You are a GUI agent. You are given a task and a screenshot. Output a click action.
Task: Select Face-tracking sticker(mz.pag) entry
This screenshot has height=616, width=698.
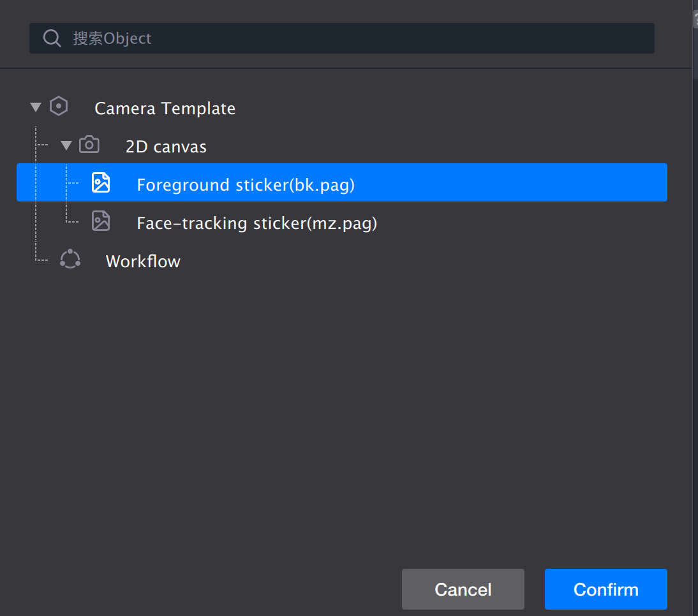click(x=256, y=223)
